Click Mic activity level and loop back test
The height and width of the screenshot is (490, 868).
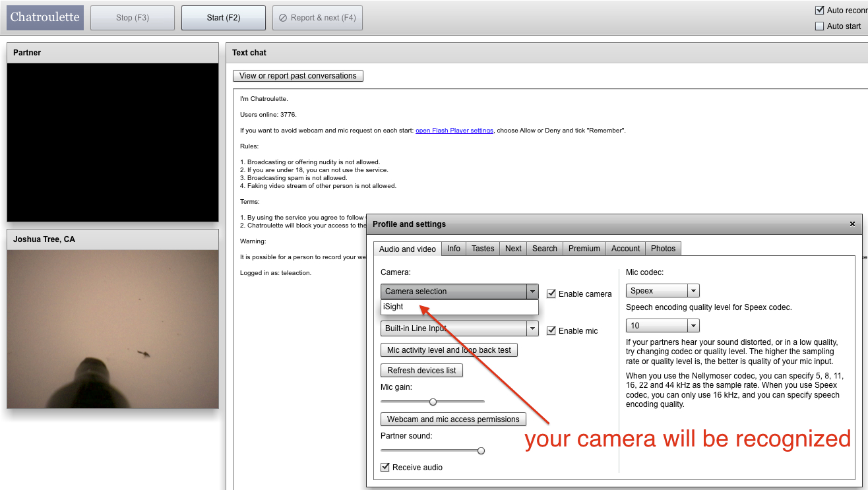[449, 350]
